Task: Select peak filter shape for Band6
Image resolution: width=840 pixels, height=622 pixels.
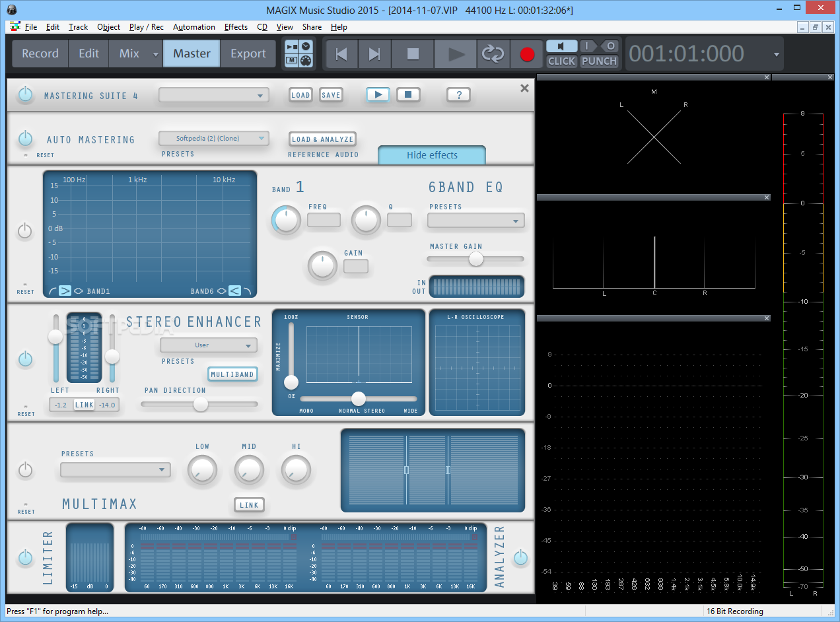Action: [x=222, y=290]
